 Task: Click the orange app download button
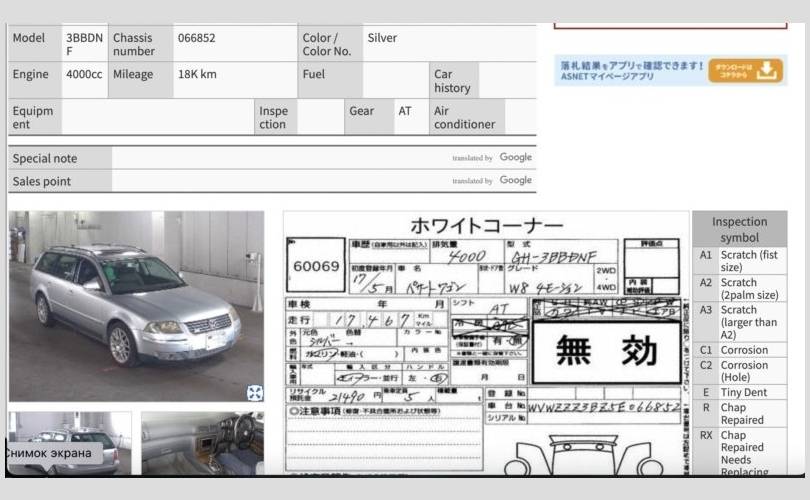746,70
